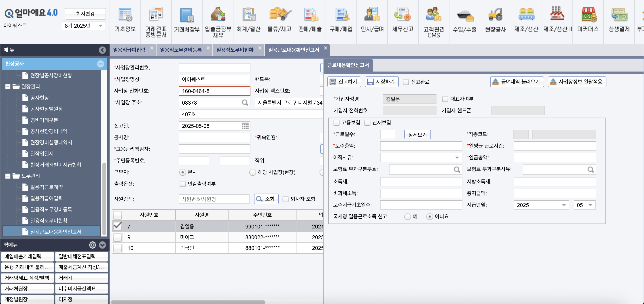The image size is (644, 304).
Task: Click the quick menu settings gear
Action: 92,245
